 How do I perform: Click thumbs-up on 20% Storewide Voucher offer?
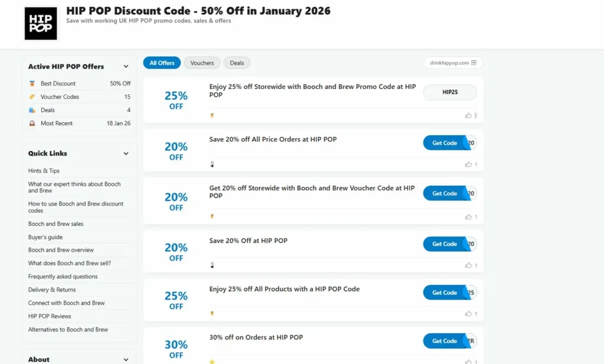(468, 217)
